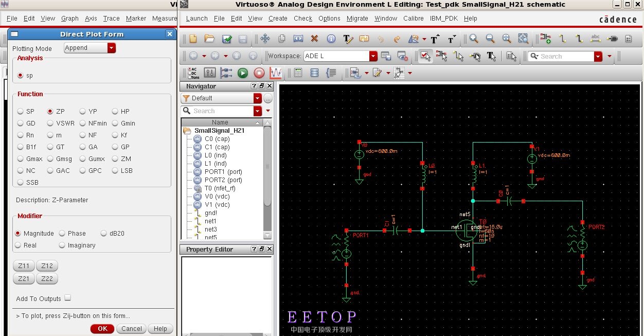Open the Marker menu in waveform window
This screenshot has width=644, height=336.
pos(136,18)
